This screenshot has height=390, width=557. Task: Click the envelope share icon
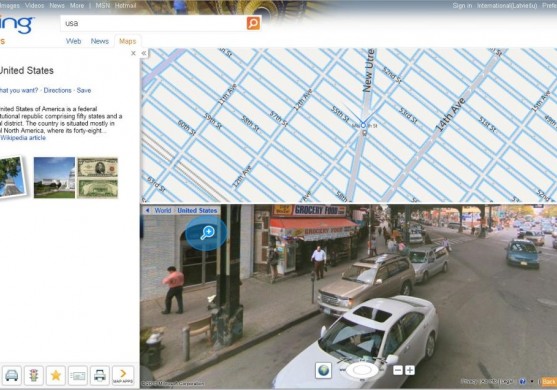pos(78,375)
